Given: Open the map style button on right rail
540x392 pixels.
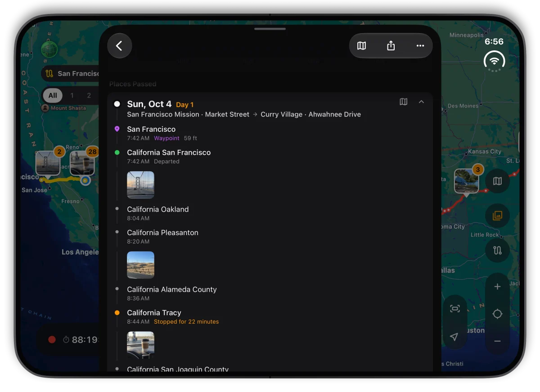Looking at the screenshot, I should 497,182.
